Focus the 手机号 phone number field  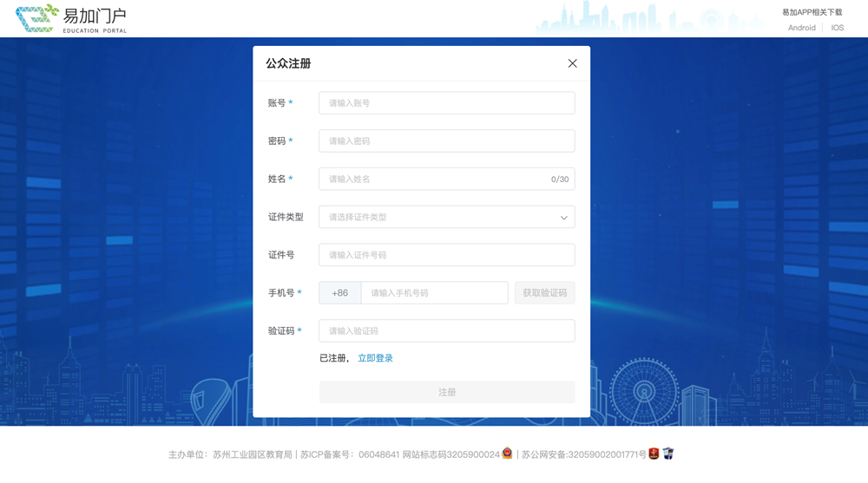434,293
